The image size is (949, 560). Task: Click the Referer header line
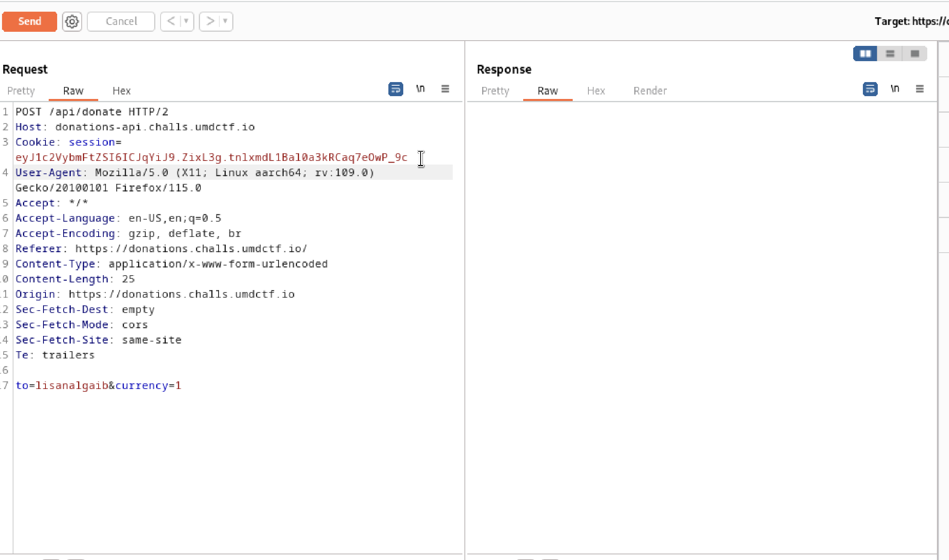click(161, 249)
